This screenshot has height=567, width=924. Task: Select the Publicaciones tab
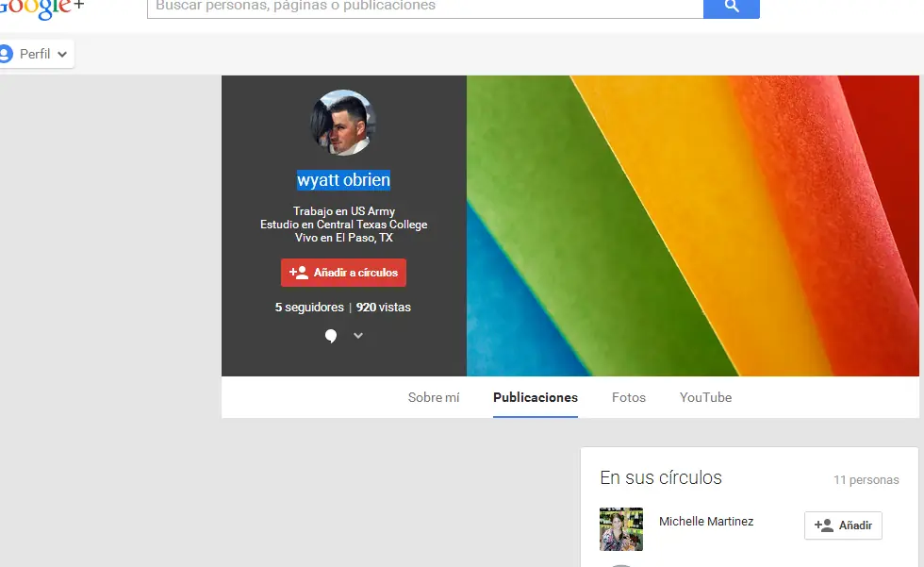coord(536,398)
